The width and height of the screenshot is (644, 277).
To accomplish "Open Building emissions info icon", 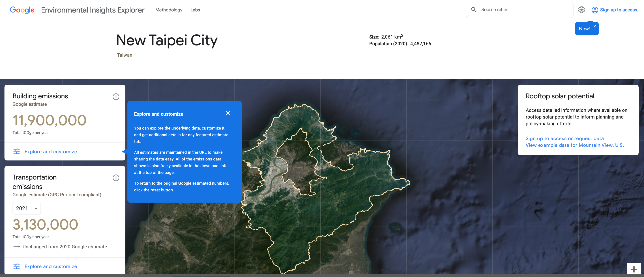I will point(116,97).
